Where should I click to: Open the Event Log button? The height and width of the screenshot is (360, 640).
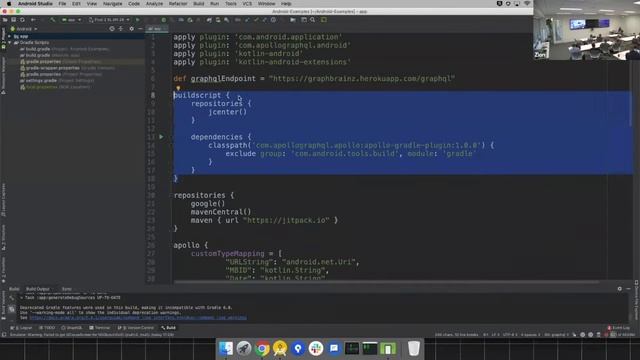618,328
